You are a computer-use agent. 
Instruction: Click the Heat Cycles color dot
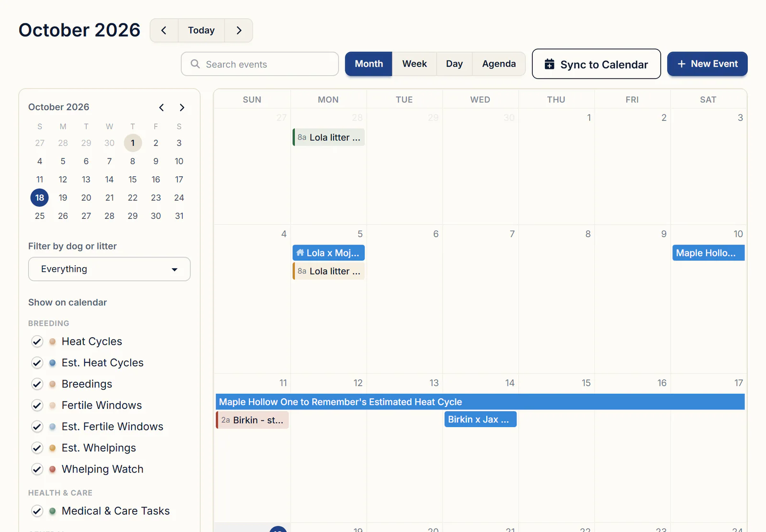pyautogui.click(x=53, y=341)
